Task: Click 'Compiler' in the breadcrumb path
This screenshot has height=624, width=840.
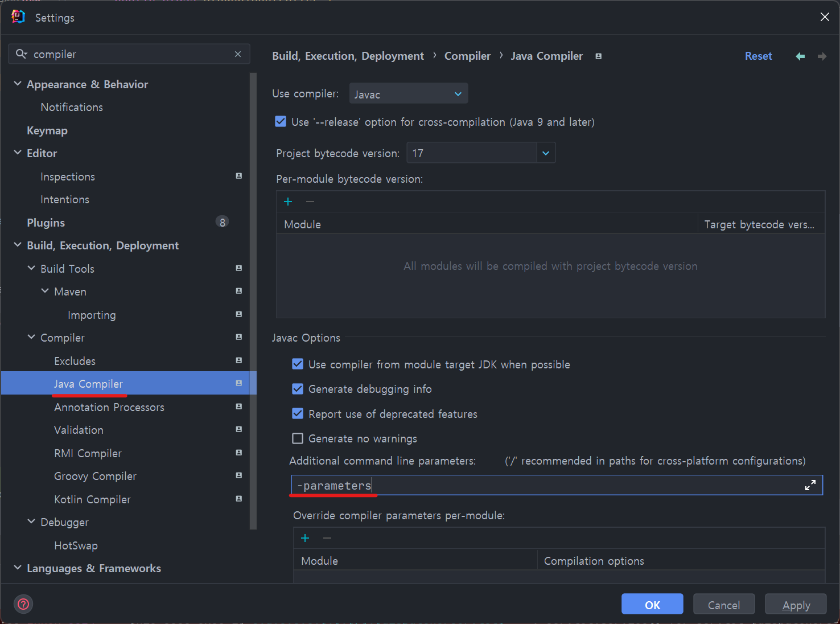Action: coord(467,56)
